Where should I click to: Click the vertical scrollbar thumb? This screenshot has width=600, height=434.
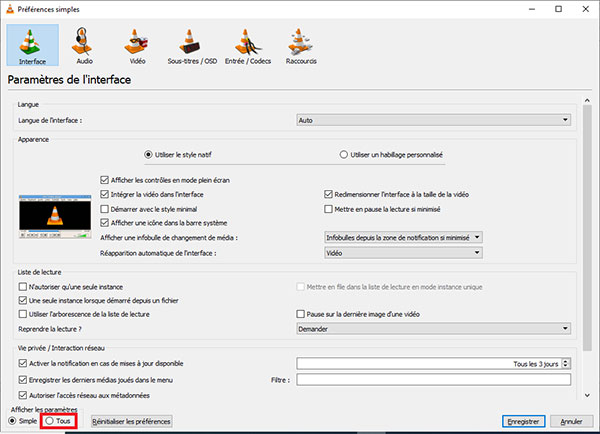pos(587,228)
